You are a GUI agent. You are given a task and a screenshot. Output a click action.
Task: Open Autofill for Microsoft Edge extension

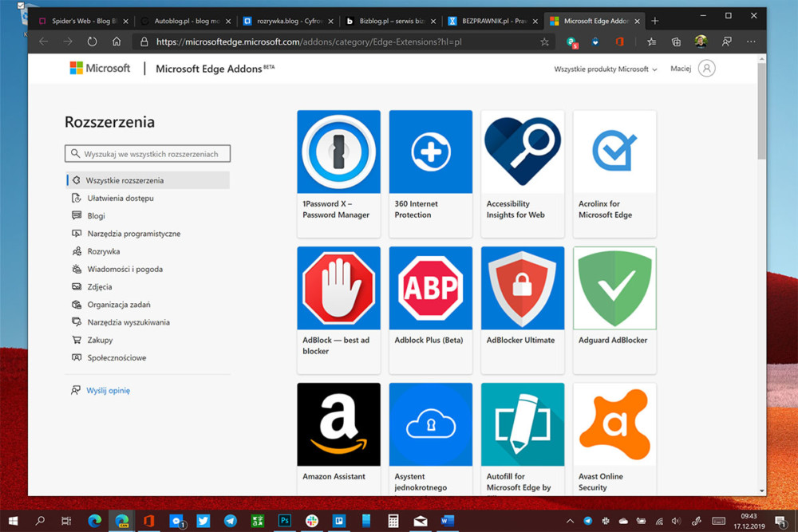(x=523, y=439)
